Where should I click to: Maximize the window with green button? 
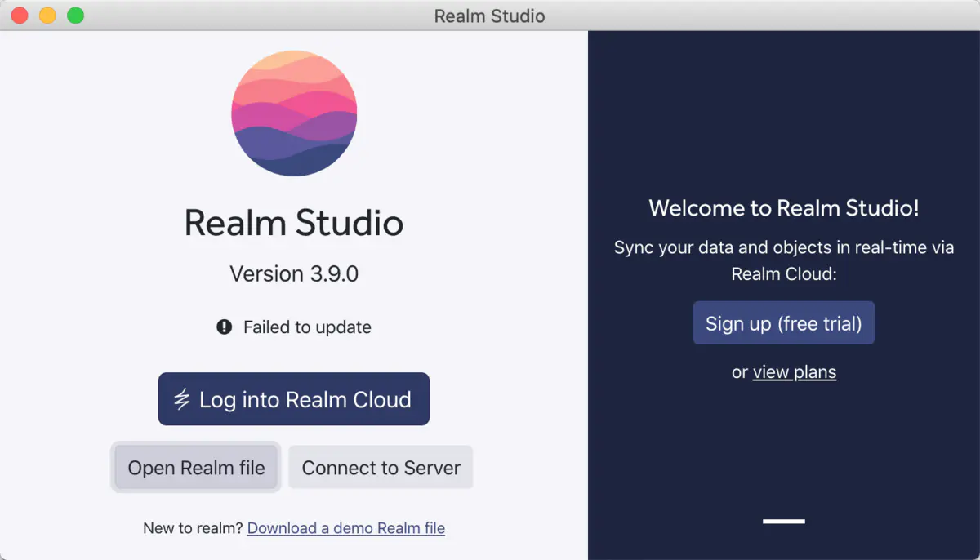[x=75, y=16]
